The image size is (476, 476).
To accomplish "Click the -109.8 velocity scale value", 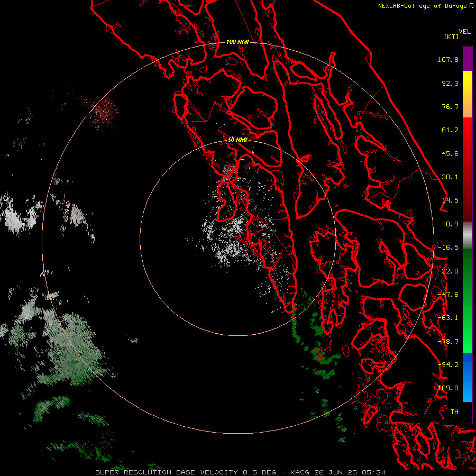I will pos(446,388).
